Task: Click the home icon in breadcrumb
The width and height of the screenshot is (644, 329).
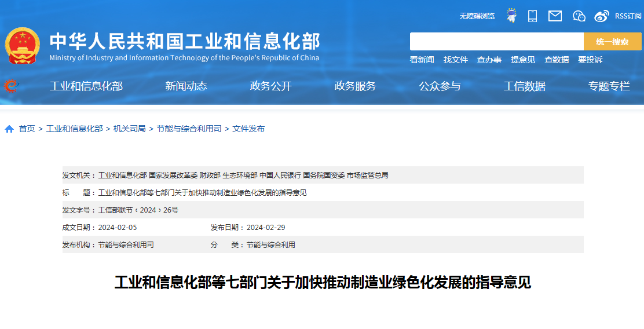Action: pyautogui.click(x=9, y=129)
